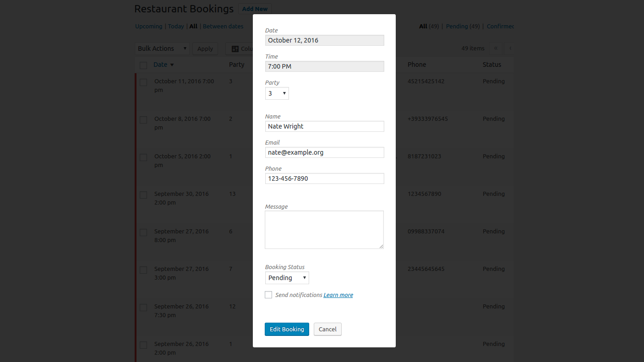Click the Restaurant Bookings page title
644x362 pixels.
pos(184,9)
